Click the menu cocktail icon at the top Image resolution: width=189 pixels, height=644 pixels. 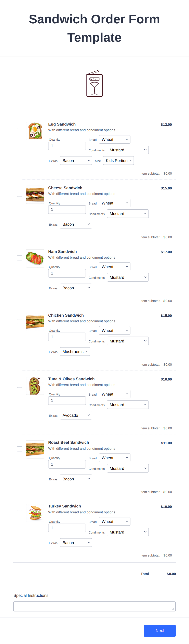point(94,83)
